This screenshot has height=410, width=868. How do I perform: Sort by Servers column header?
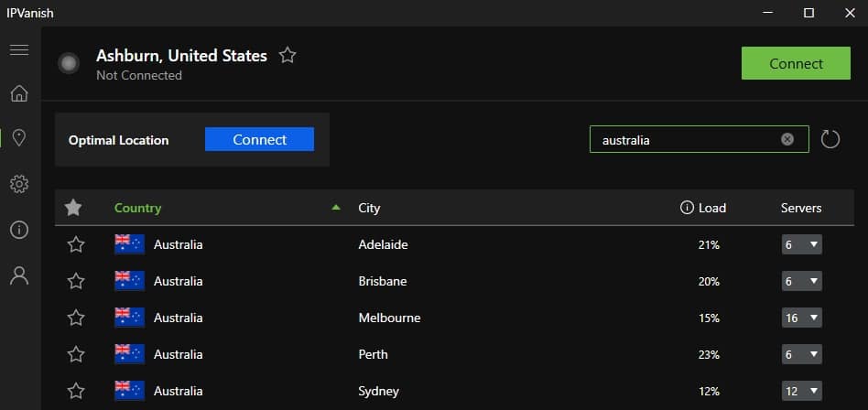point(801,208)
